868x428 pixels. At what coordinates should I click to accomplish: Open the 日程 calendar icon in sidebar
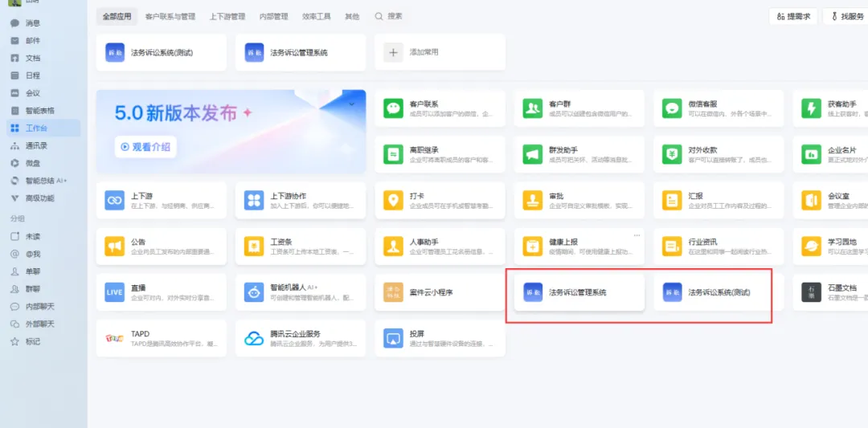click(x=15, y=75)
